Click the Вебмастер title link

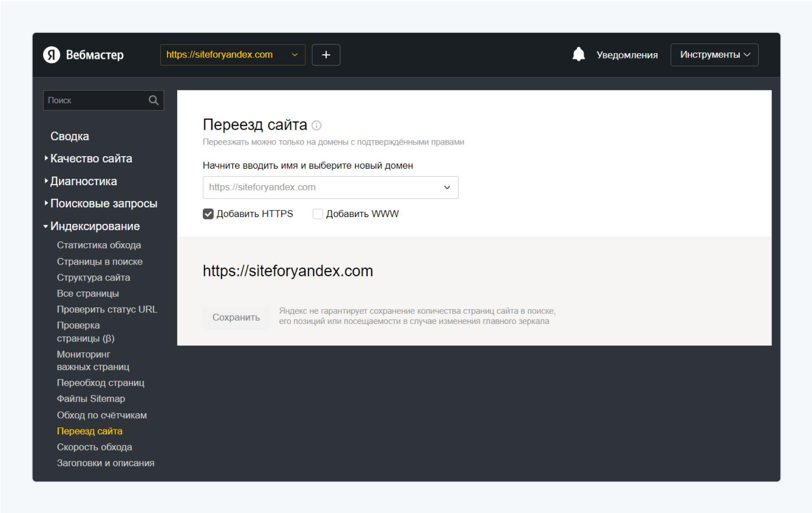(x=95, y=55)
